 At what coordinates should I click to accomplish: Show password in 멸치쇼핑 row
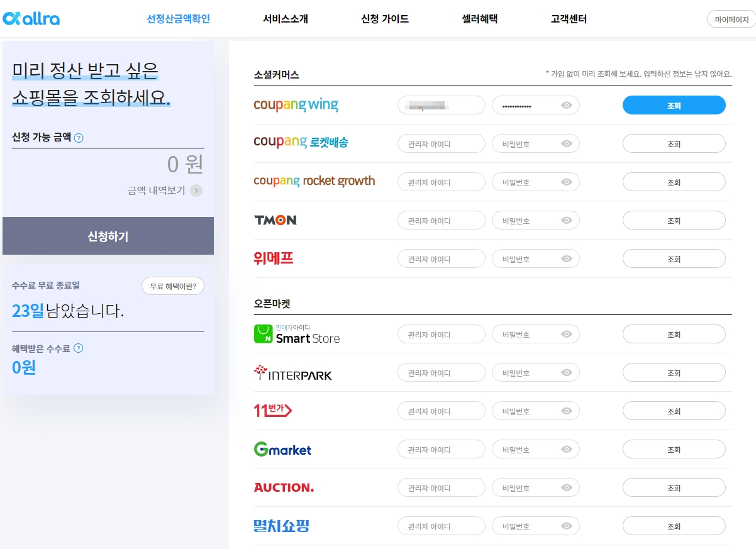tap(567, 526)
